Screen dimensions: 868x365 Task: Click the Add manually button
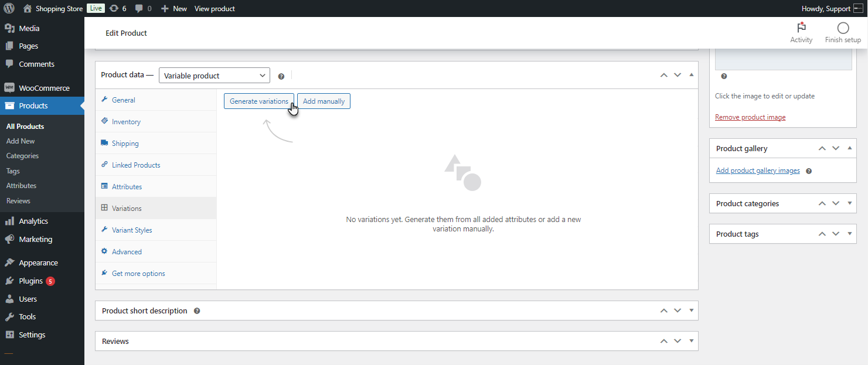click(x=324, y=101)
